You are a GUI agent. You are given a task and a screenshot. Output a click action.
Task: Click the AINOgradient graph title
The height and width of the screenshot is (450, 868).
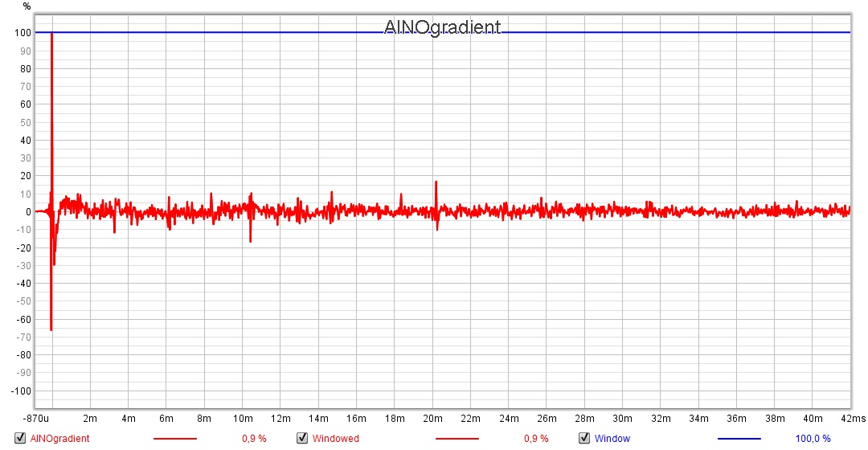[442, 27]
